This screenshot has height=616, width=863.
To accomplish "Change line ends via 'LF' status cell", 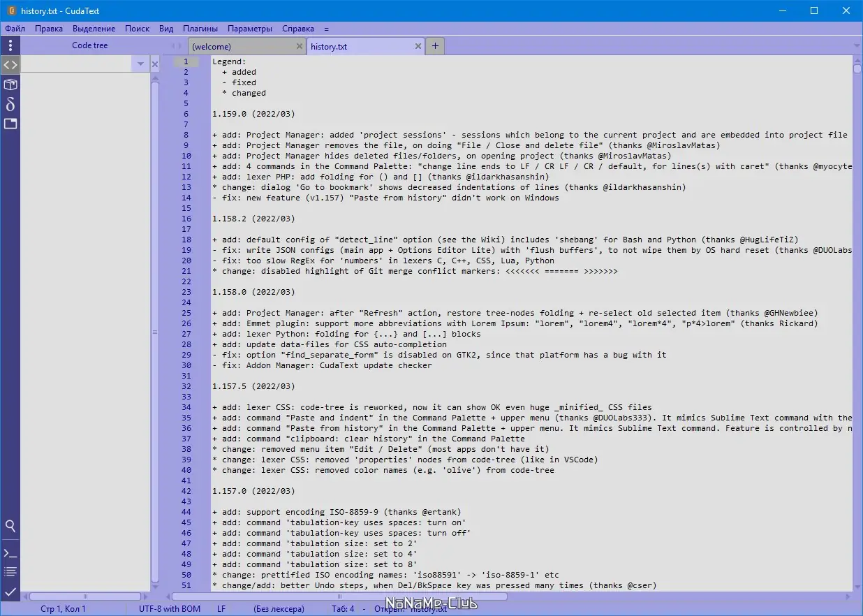I will [221, 609].
